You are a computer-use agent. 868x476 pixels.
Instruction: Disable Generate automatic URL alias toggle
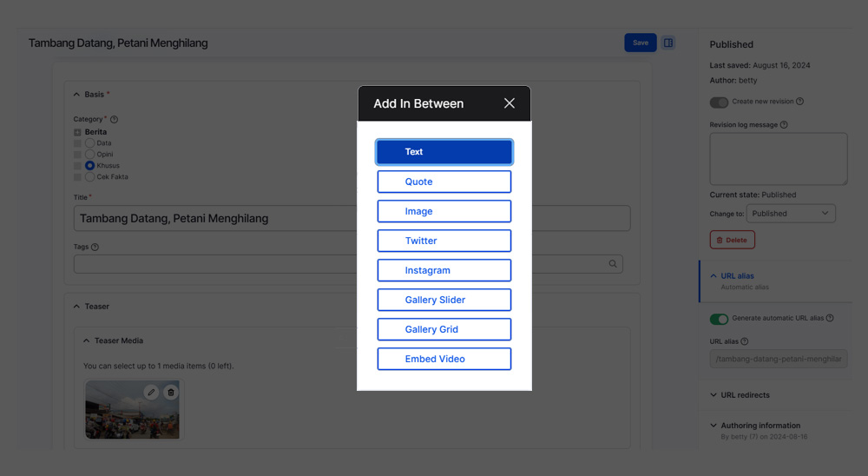click(x=719, y=319)
